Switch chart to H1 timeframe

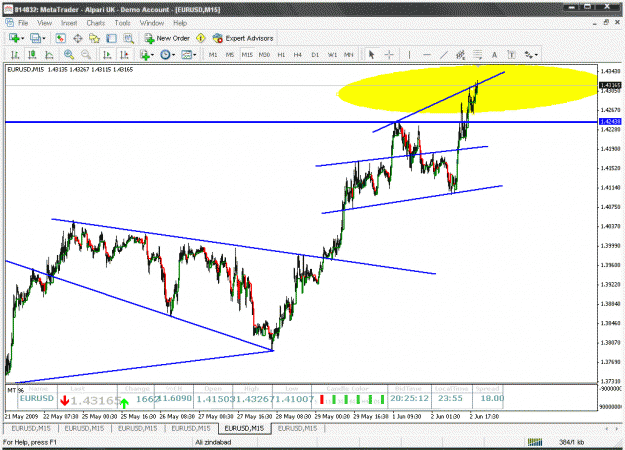(281, 55)
